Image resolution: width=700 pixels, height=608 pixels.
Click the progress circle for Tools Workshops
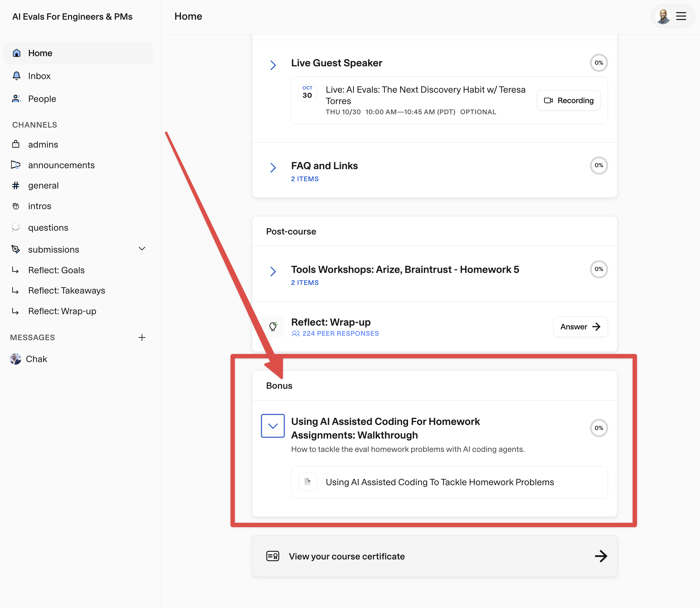coord(598,269)
